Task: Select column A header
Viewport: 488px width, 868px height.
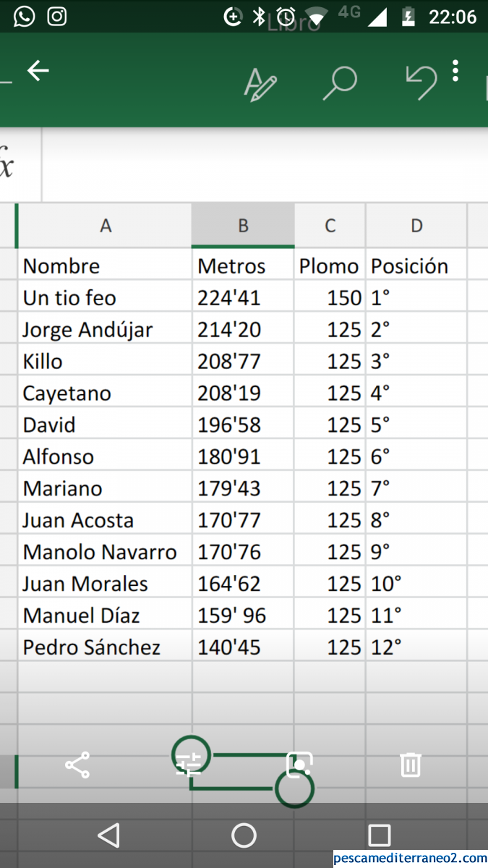Action: click(x=106, y=226)
